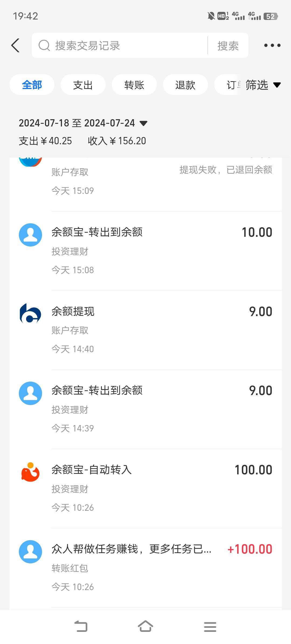Image resolution: width=291 pixels, height=644 pixels.
Task: Tap the back arrow icon
Action: click(15, 45)
